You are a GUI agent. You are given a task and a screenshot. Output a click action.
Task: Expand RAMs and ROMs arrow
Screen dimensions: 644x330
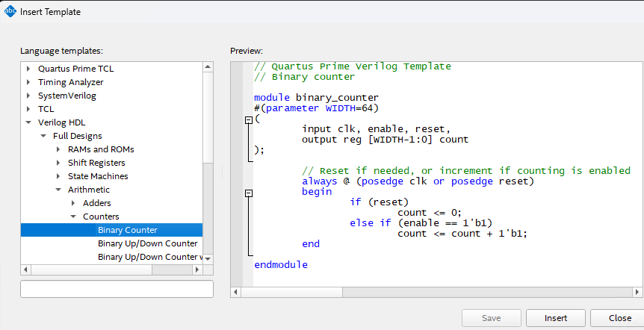[58, 149]
